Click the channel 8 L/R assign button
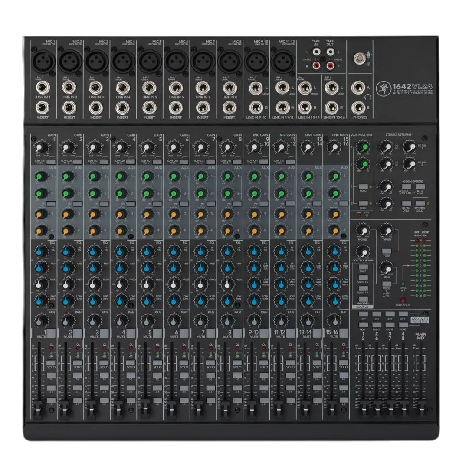The height and width of the screenshot is (476, 459). [237, 401]
